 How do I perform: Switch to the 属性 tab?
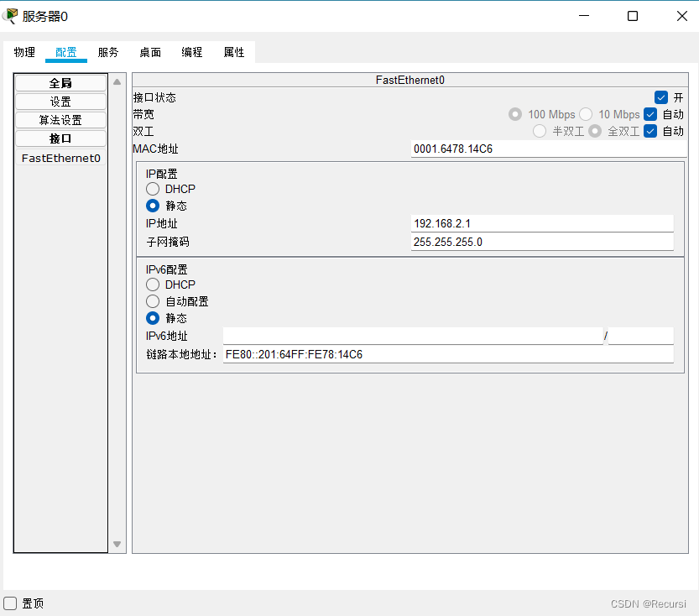click(x=233, y=52)
